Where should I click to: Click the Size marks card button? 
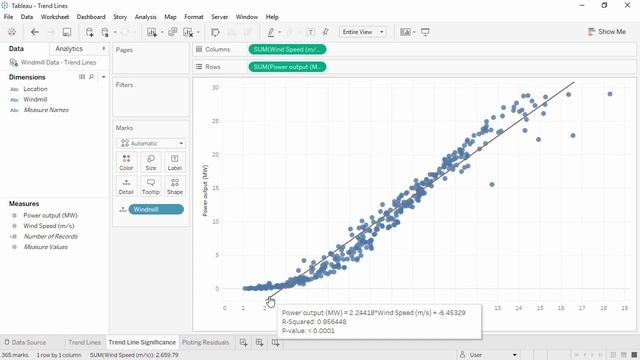click(x=151, y=162)
